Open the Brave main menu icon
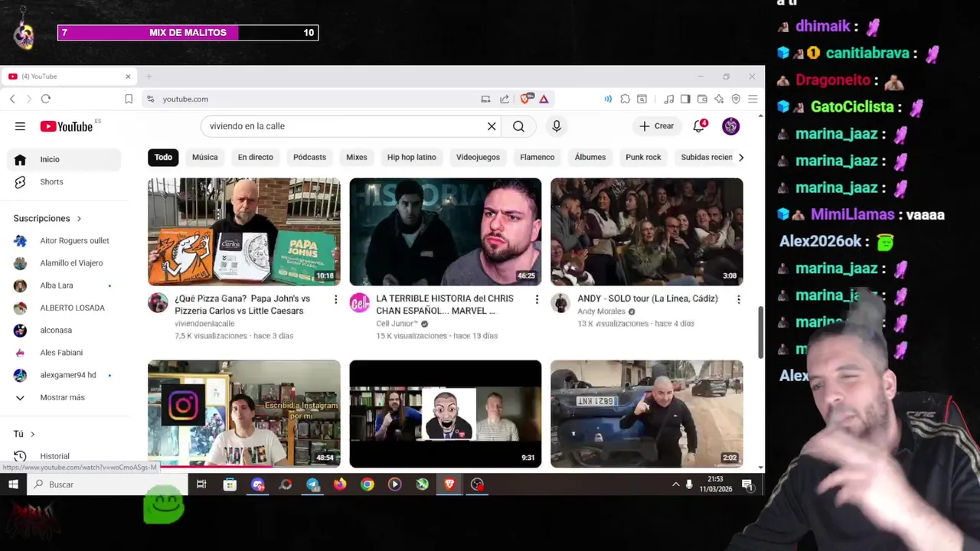 tap(753, 99)
